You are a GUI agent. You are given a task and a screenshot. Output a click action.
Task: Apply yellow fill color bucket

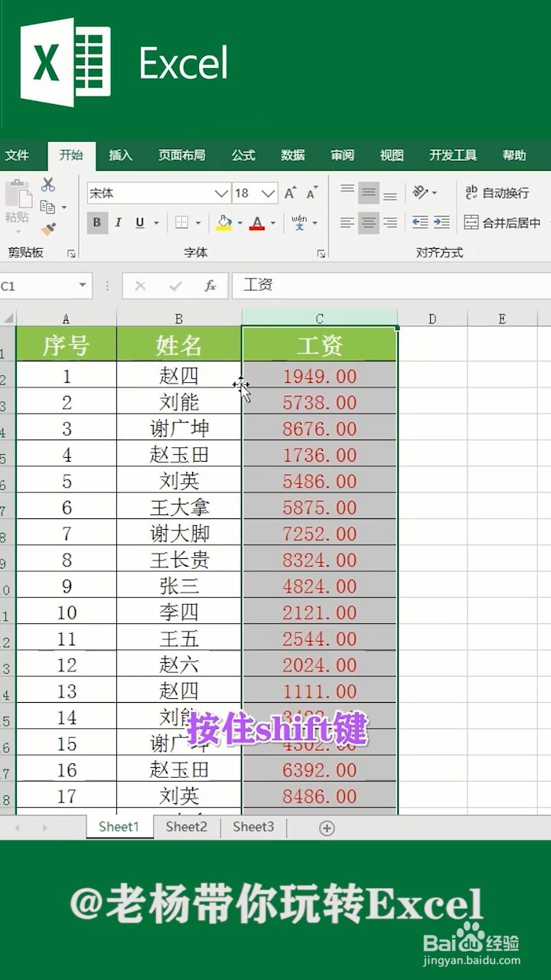[223, 223]
